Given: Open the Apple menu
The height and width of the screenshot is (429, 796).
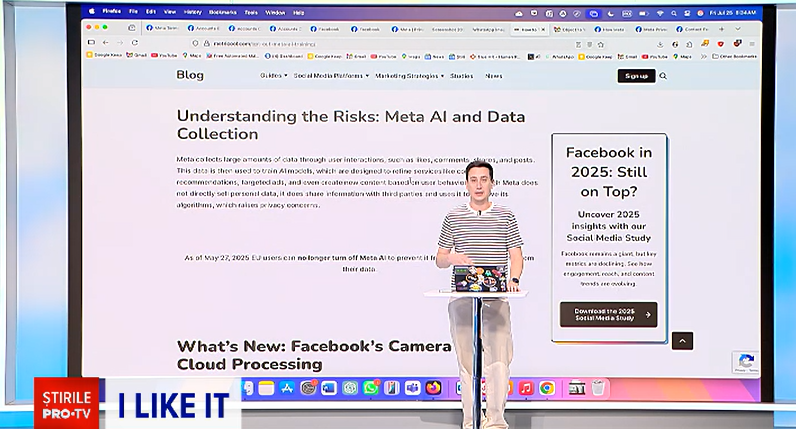Looking at the screenshot, I should click(92, 12).
